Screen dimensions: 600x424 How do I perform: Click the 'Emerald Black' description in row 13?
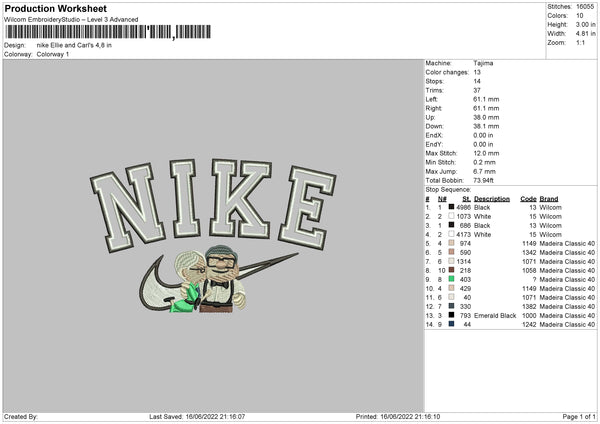495,316
